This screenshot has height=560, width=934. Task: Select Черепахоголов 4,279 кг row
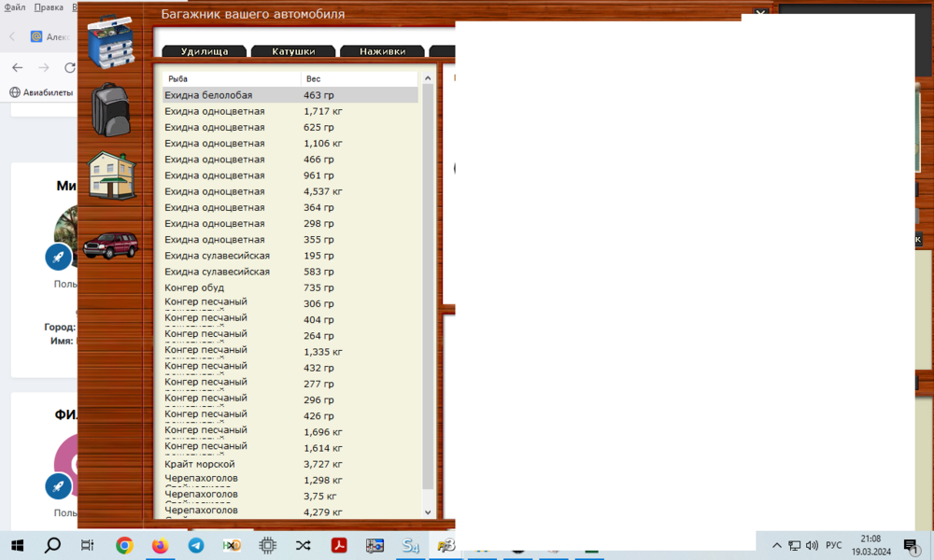(x=290, y=511)
